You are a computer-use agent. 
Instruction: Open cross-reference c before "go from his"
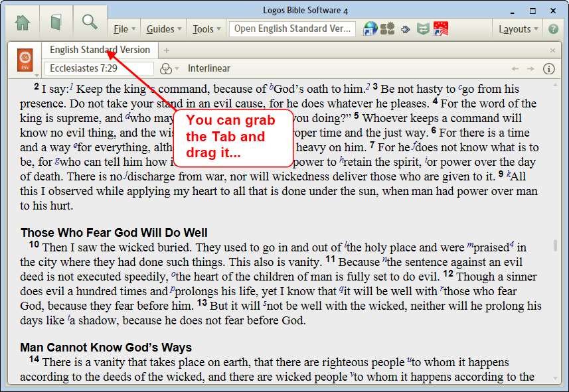click(x=460, y=87)
